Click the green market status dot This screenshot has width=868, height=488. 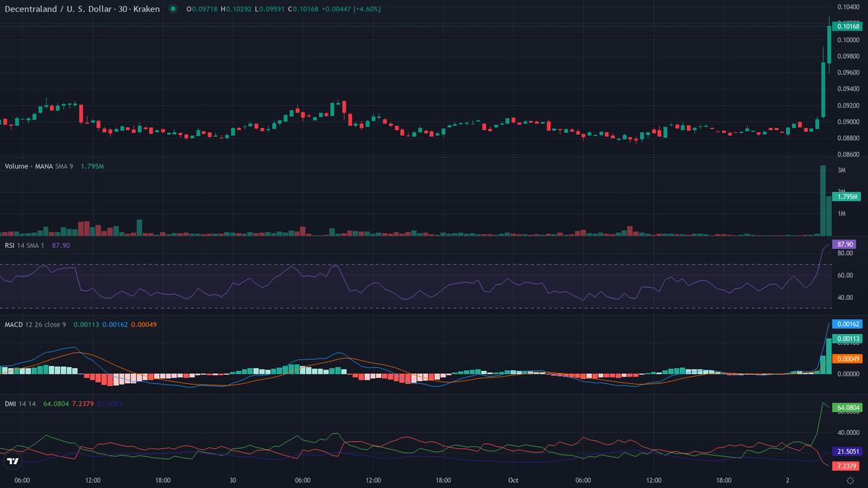(172, 9)
